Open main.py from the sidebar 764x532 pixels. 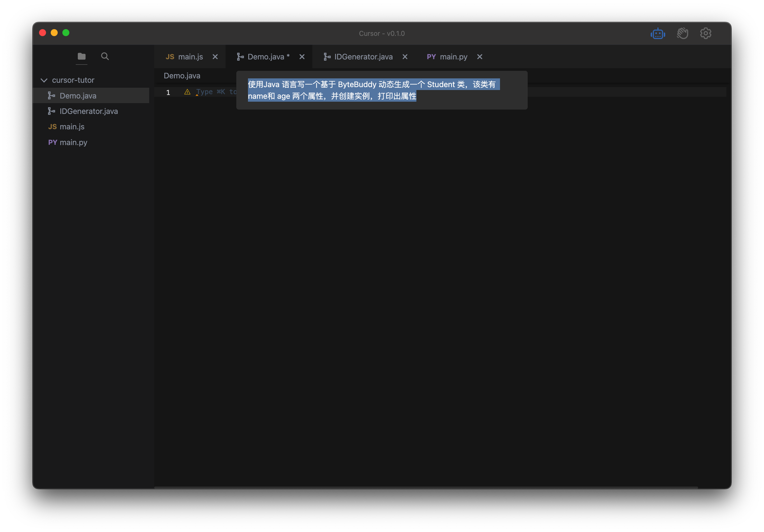(73, 142)
